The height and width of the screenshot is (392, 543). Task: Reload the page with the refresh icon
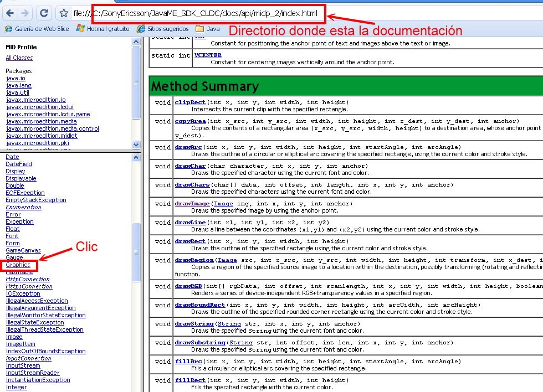pyautogui.click(x=44, y=13)
